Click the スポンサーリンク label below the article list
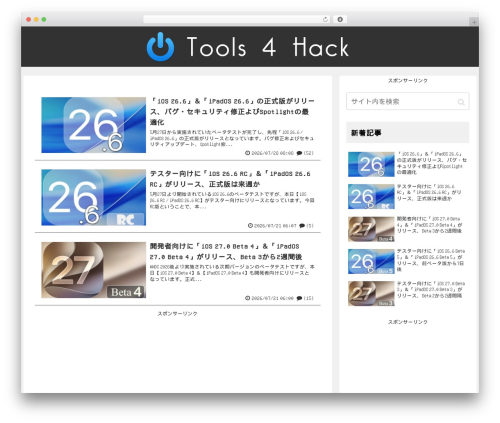 click(x=177, y=314)
